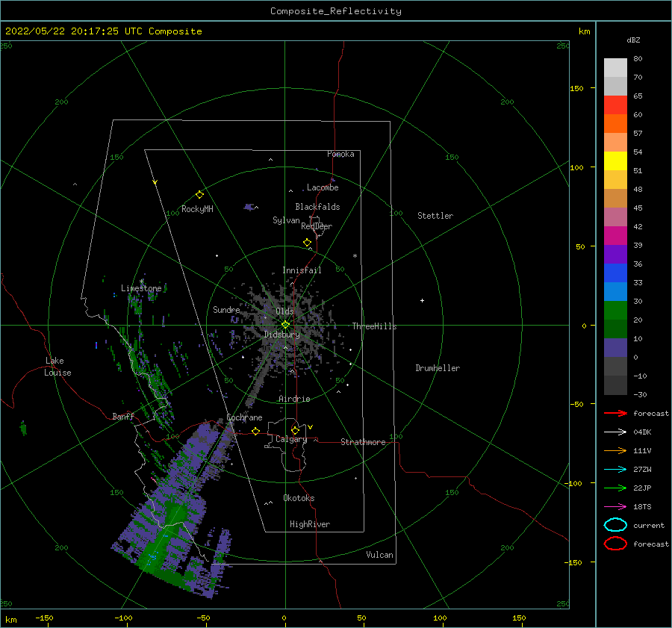The height and width of the screenshot is (628, 672).
Task: Click the Drumheller label
Action: (x=438, y=368)
